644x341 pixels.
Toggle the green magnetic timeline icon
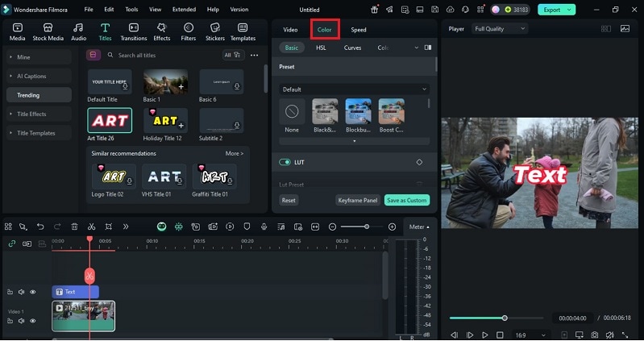coord(178,227)
